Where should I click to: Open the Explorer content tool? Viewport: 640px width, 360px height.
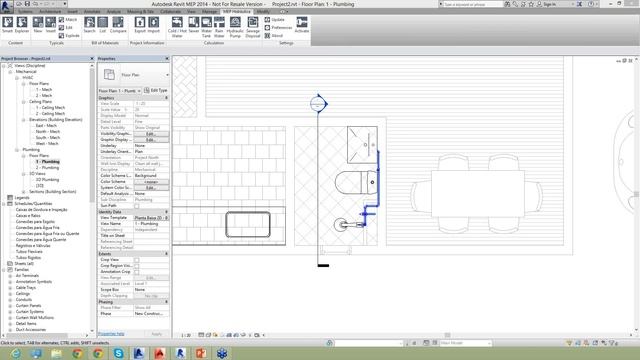click(22, 25)
